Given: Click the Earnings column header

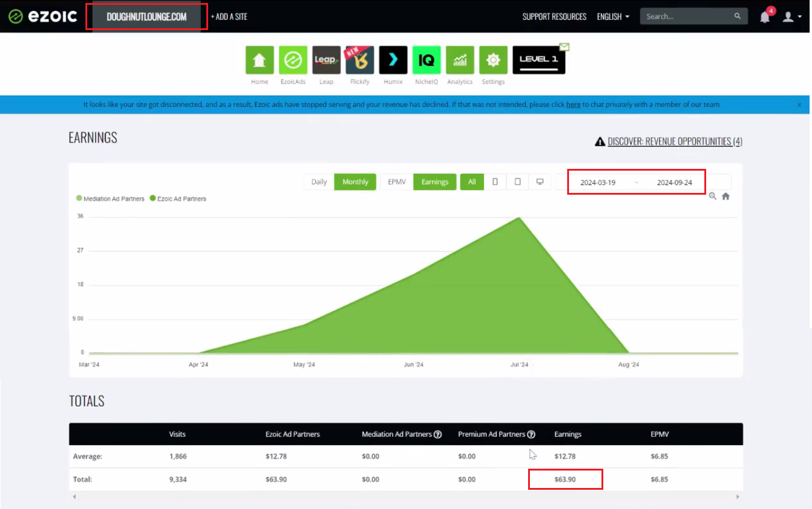Looking at the screenshot, I should point(568,434).
